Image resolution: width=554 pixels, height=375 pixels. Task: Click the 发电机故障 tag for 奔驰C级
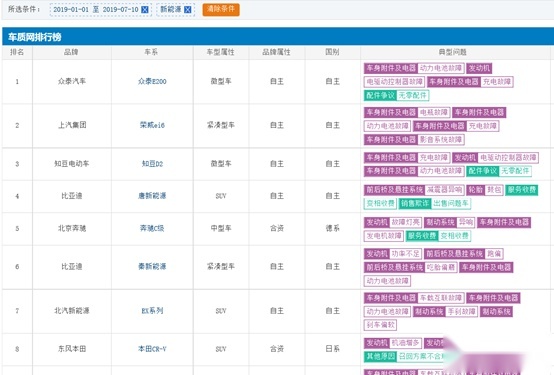[x=384, y=236]
